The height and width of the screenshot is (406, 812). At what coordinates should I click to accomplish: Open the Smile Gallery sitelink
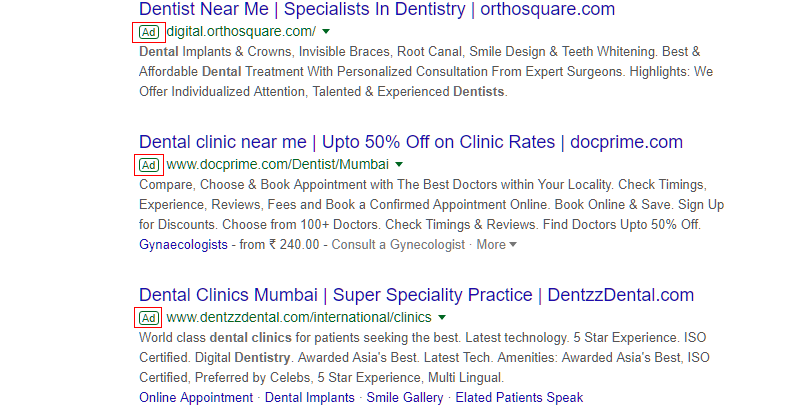(403, 398)
